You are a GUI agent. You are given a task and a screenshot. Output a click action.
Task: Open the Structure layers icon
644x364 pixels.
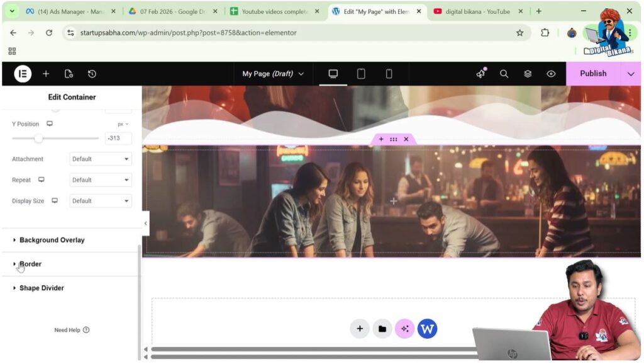pos(528,74)
